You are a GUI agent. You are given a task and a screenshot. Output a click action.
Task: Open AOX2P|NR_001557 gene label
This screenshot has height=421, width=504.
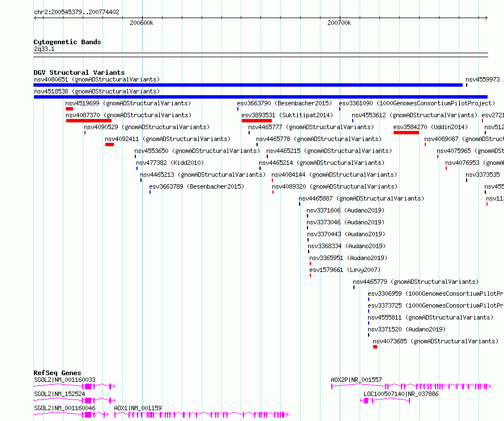tap(356, 380)
